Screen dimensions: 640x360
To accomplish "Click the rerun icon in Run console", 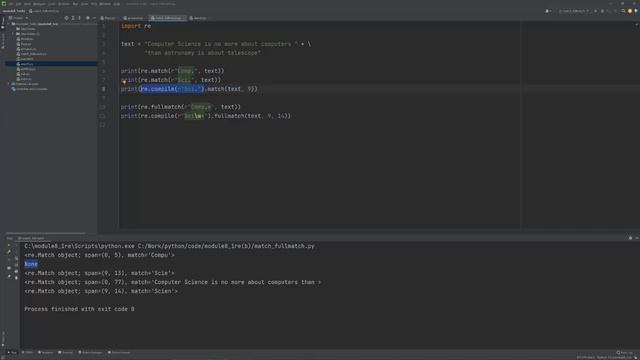I will [9, 245].
